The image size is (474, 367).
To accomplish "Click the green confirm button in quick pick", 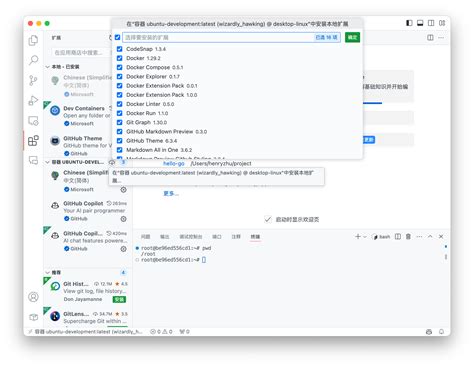I will pyautogui.click(x=352, y=37).
